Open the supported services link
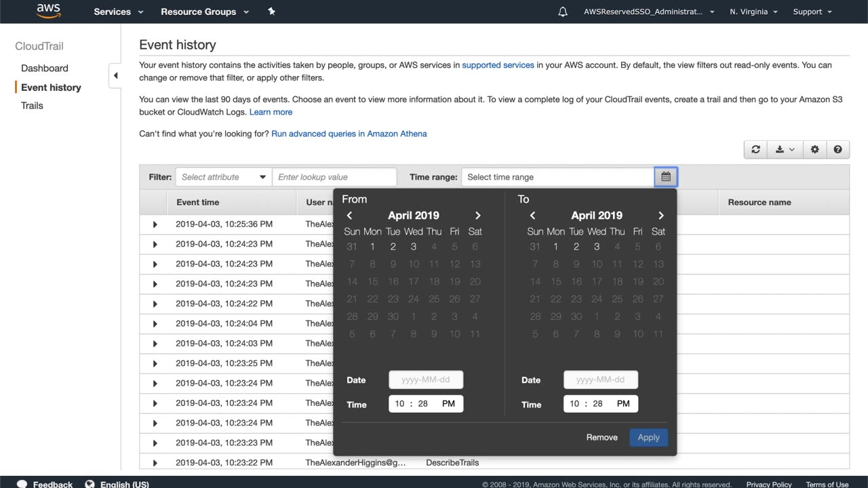Viewport: 868px width, 488px height. coord(498,65)
